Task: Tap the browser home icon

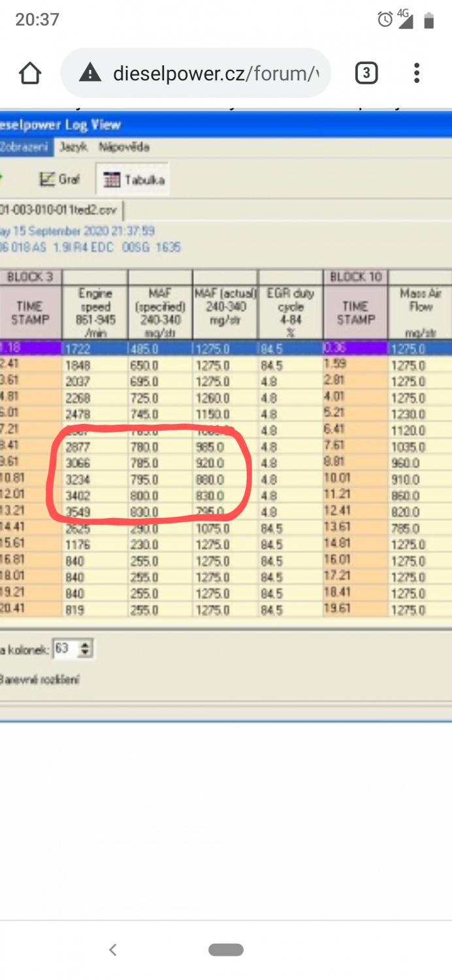Action: pyautogui.click(x=30, y=74)
